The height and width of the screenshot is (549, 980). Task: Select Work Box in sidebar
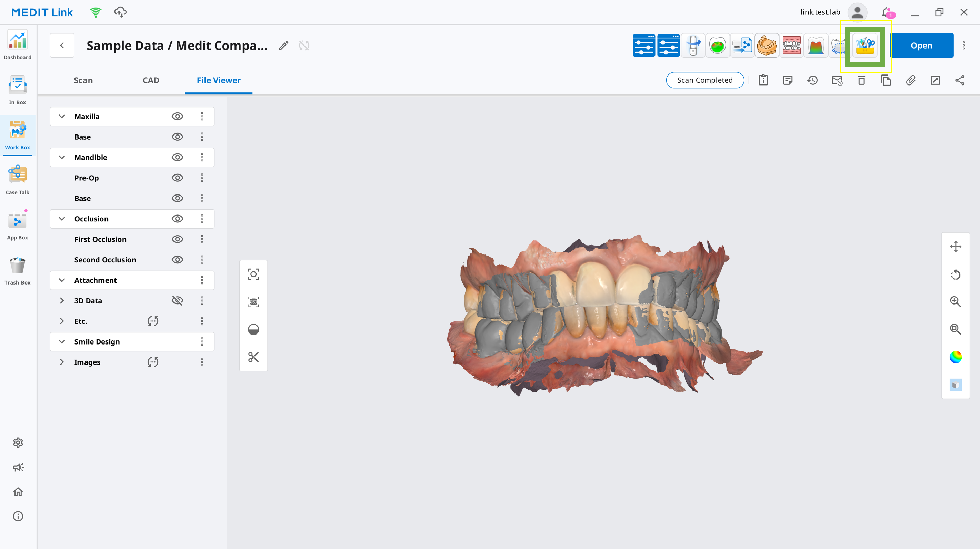(18, 135)
